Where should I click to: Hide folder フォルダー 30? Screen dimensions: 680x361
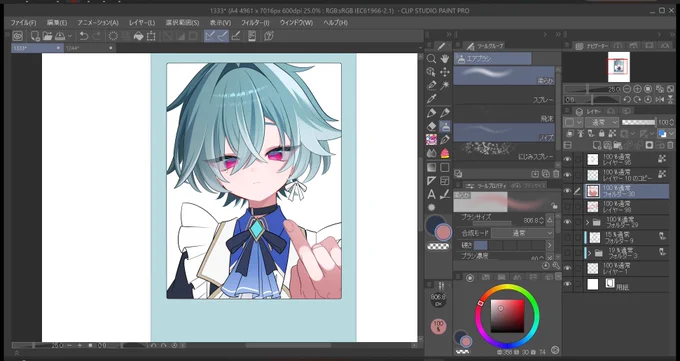[x=567, y=191]
